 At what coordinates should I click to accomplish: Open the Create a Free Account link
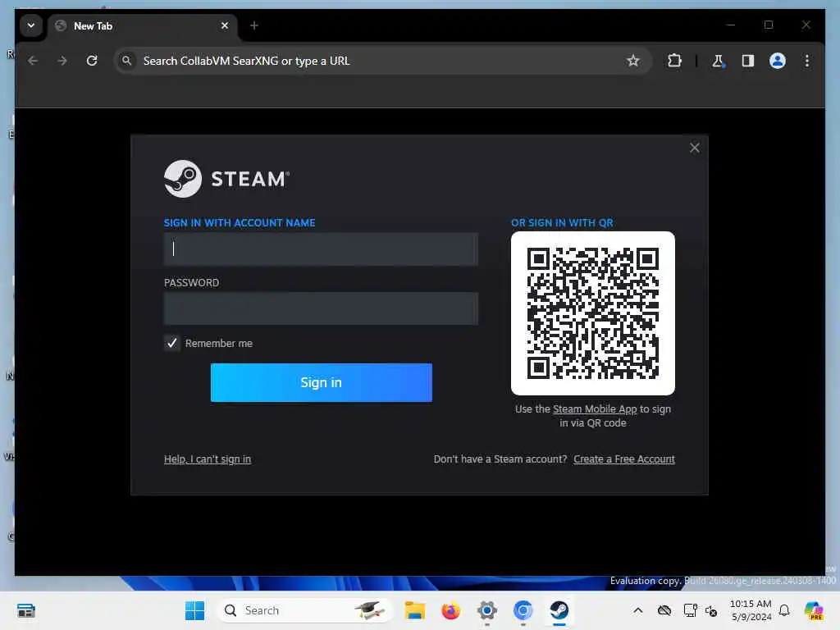coord(624,459)
